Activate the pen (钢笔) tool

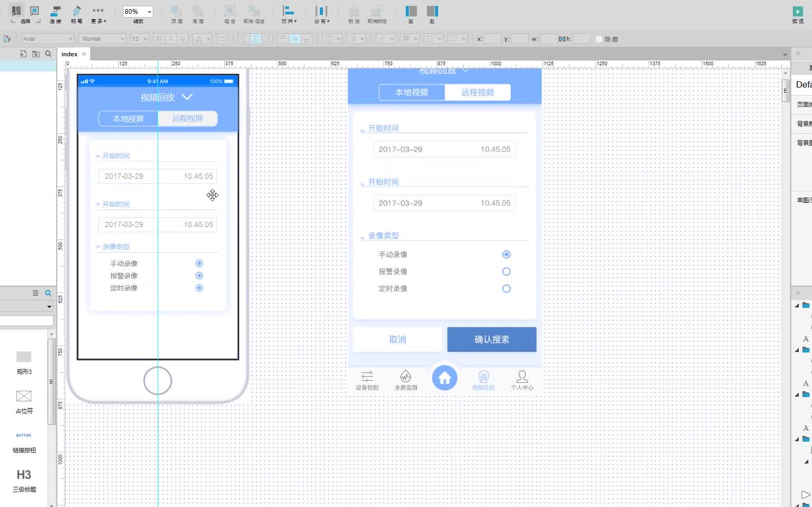(77, 14)
